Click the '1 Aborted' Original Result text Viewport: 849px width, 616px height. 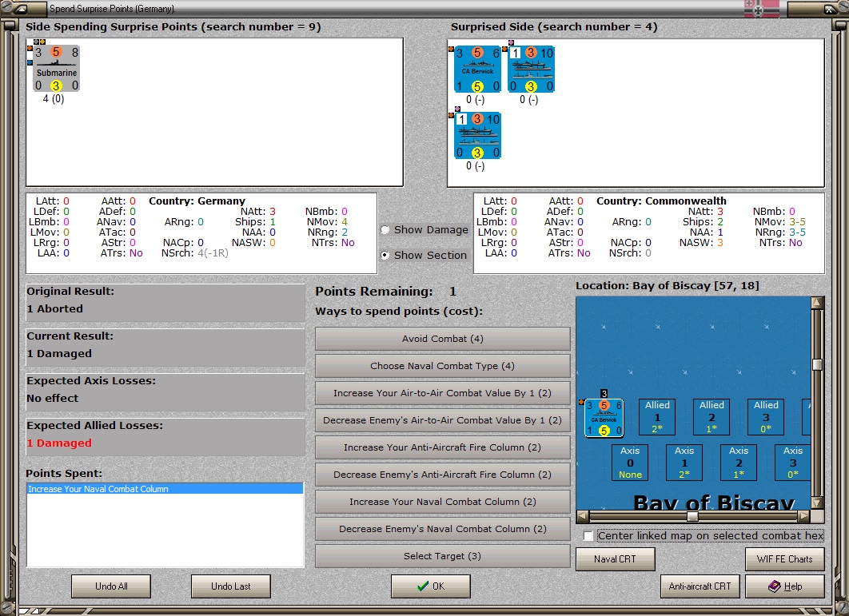pos(54,308)
